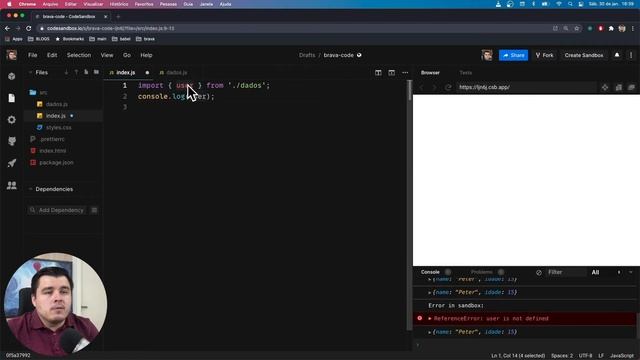640x360 pixels.
Task: Open user avatar next to Share
Action: coord(487,55)
